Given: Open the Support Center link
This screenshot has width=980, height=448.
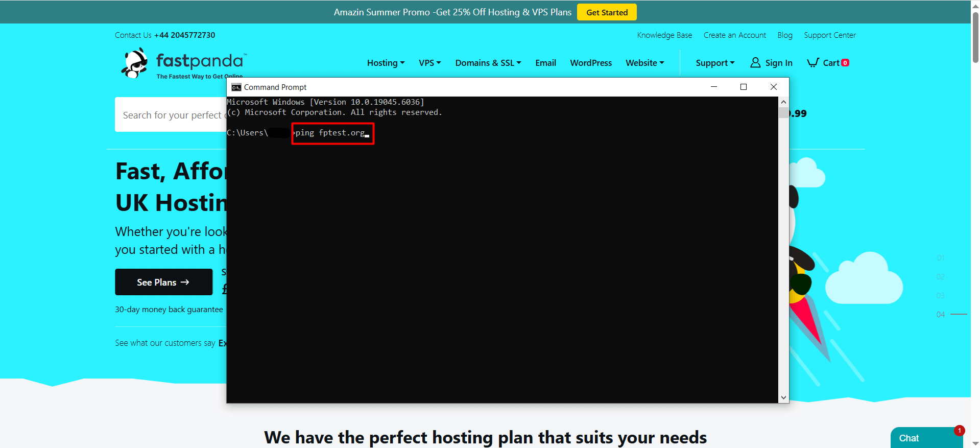Looking at the screenshot, I should (x=830, y=35).
